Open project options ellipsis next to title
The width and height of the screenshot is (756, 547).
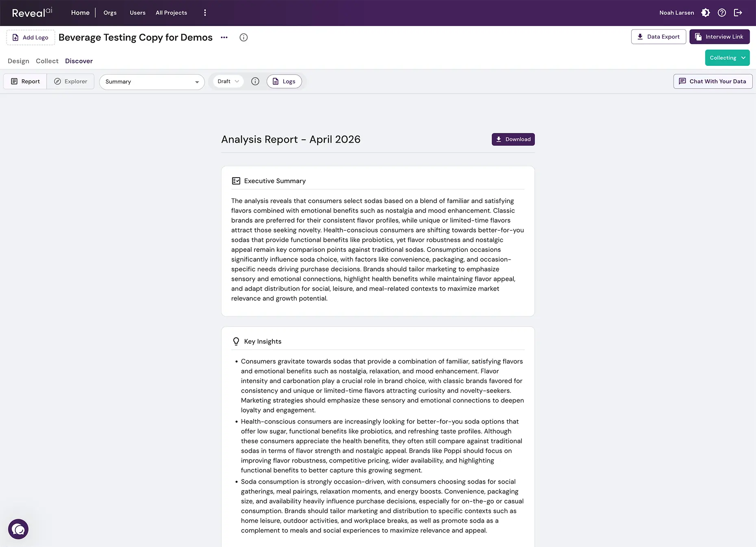coord(224,37)
